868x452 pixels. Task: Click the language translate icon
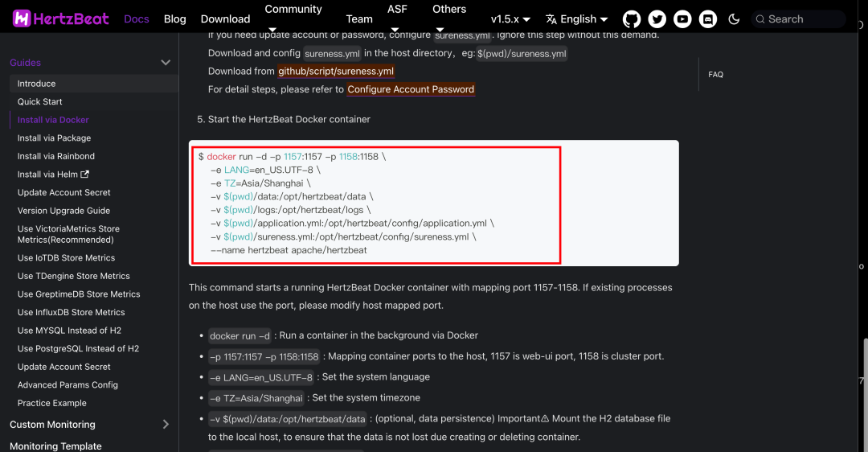(x=551, y=19)
